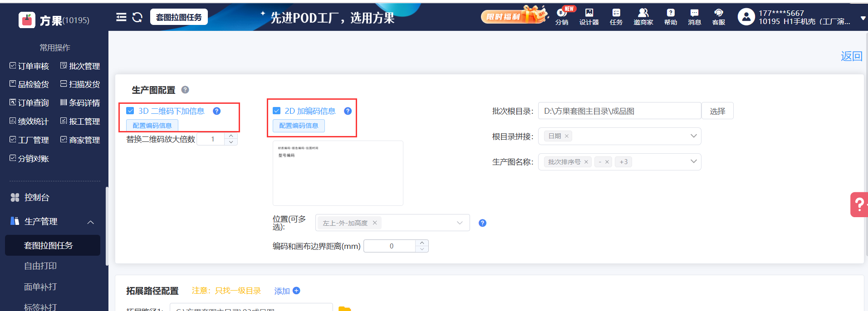Open 邀商家 icon in top bar

[x=643, y=16]
